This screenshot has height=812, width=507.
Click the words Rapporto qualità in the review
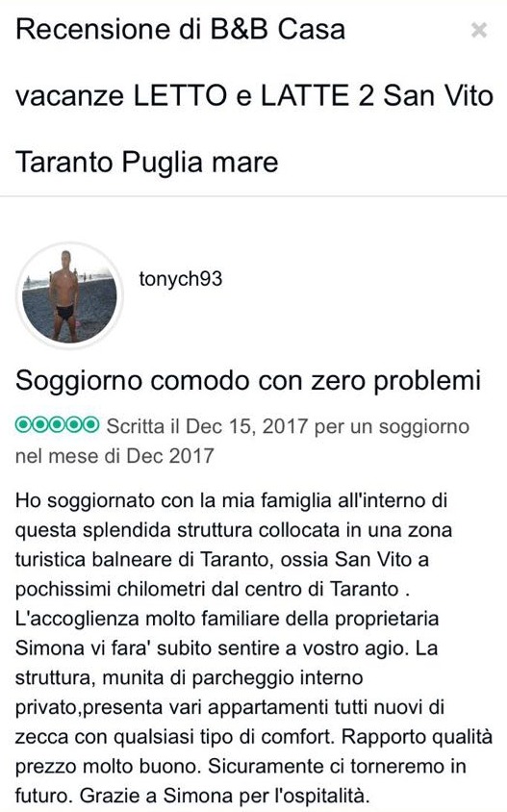pyautogui.click(x=417, y=737)
